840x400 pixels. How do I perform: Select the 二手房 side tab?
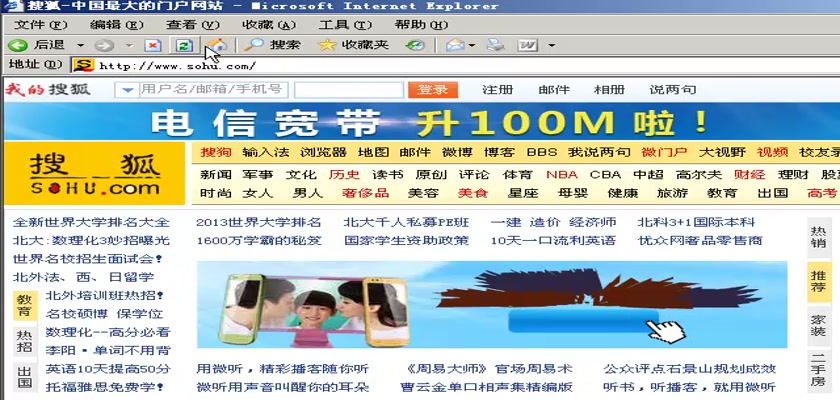818,370
